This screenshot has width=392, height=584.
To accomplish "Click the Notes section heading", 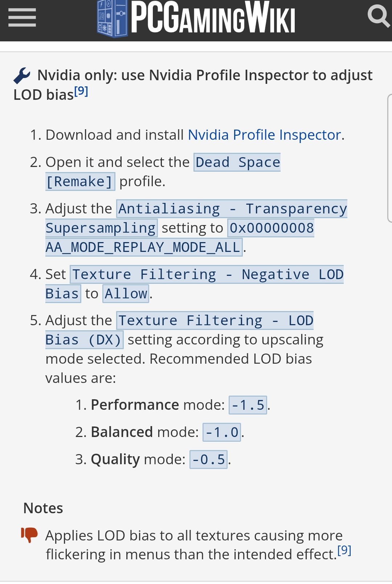I will [x=43, y=509].
